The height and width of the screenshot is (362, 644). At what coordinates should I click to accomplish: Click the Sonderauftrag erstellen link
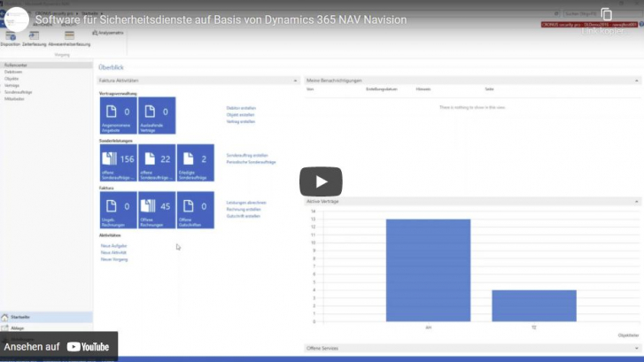click(x=247, y=155)
